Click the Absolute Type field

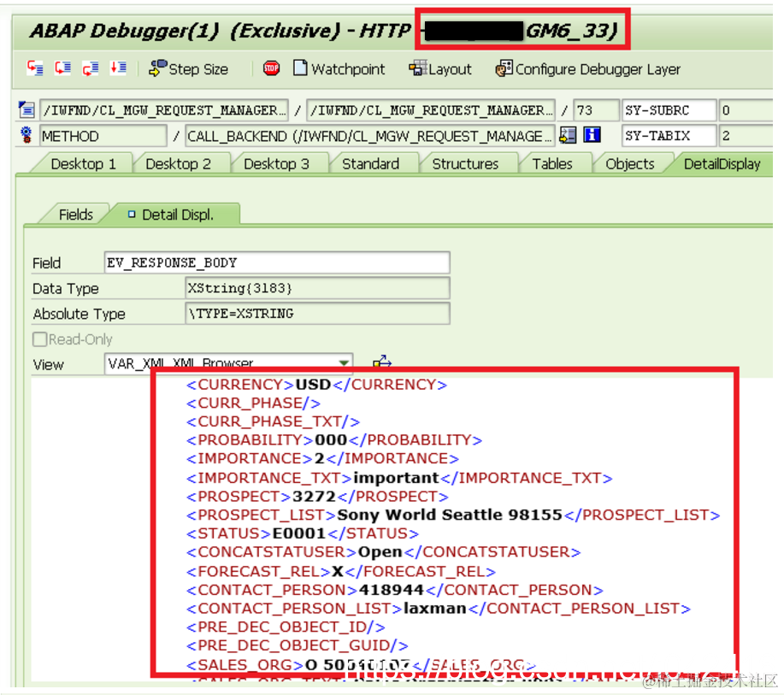click(317, 314)
